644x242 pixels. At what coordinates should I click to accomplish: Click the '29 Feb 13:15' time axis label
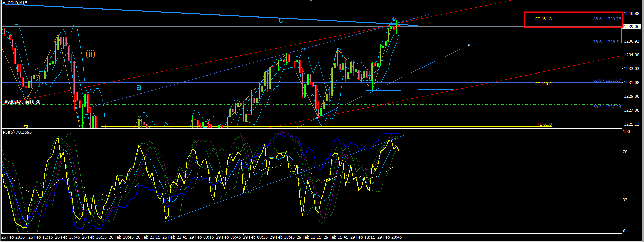[309, 237]
